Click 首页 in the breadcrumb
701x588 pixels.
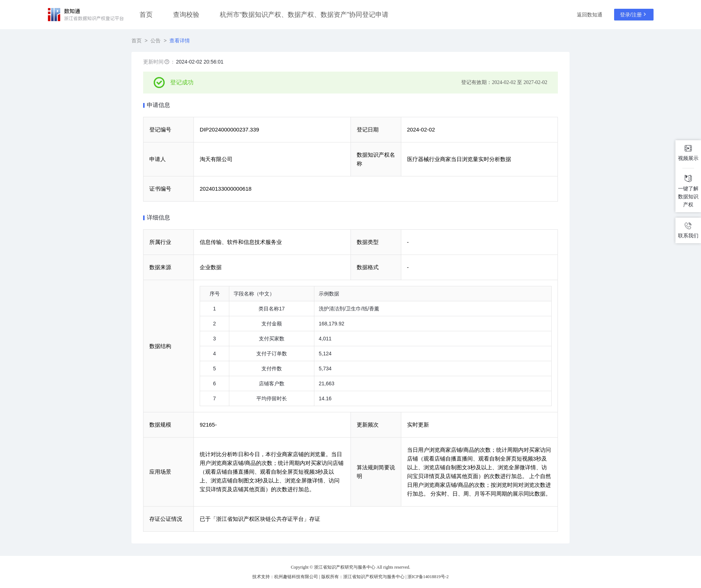137,41
